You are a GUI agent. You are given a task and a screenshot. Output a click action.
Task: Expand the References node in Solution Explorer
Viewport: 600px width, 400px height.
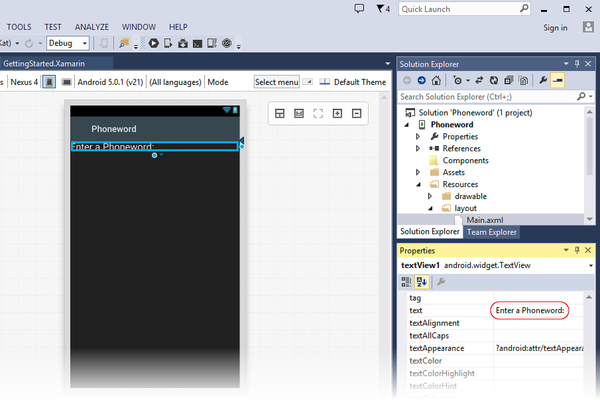(x=419, y=148)
